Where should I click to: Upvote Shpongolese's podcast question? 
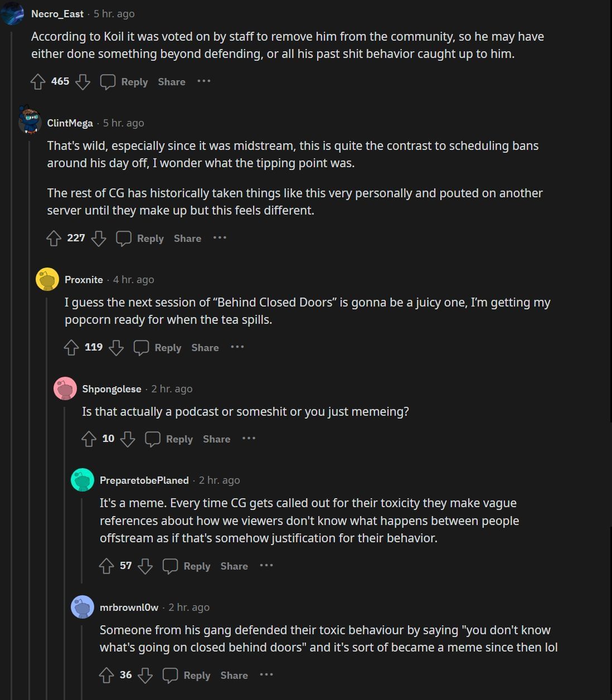[x=89, y=439]
